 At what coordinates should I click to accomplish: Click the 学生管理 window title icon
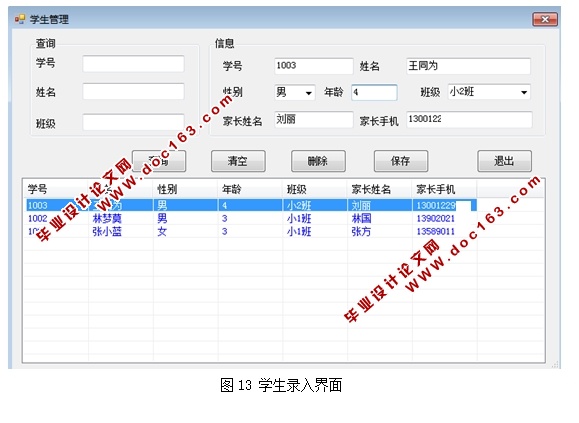click(20, 19)
